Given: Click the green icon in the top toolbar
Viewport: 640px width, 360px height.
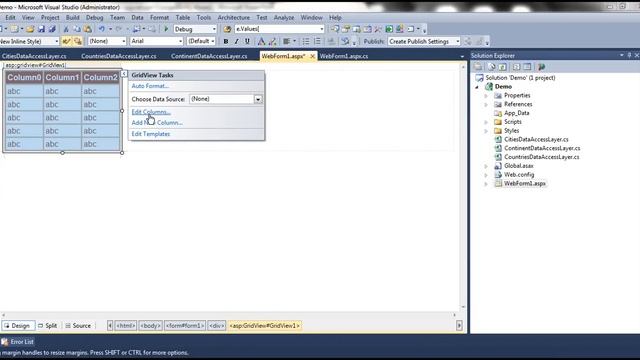Looking at the screenshot, I should (389, 29).
